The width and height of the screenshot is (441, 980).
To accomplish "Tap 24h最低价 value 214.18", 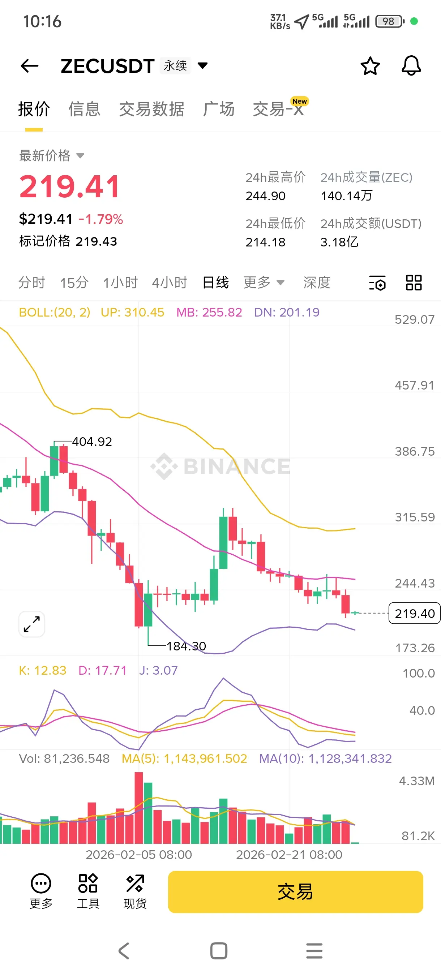I will [x=266, y=242].
